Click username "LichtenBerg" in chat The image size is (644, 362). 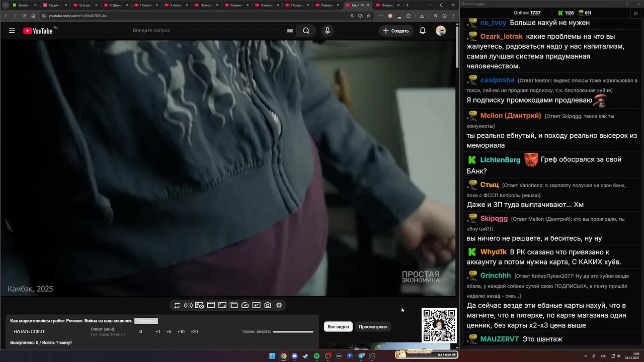[x=500, y=160]
